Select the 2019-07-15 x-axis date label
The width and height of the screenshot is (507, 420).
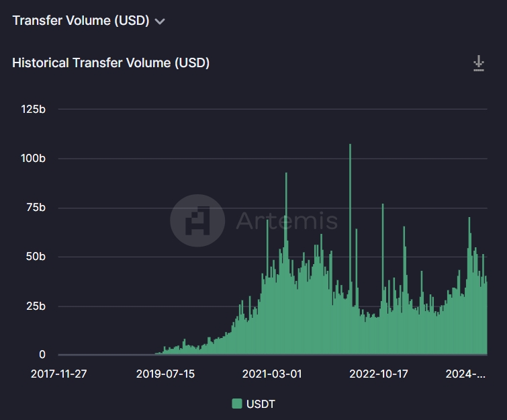pyautogui.click(x=165, y=374)
